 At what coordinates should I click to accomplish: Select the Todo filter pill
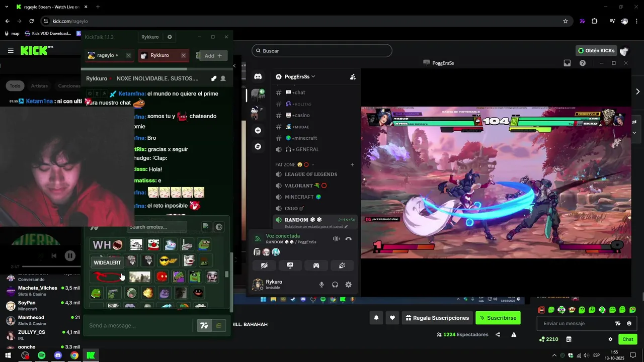click(x=15, y=86)
